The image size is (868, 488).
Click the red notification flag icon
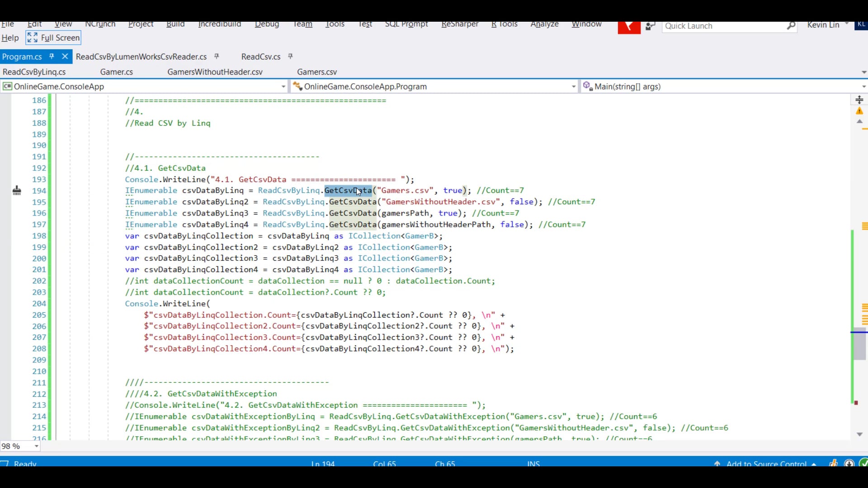click(629, 27)
